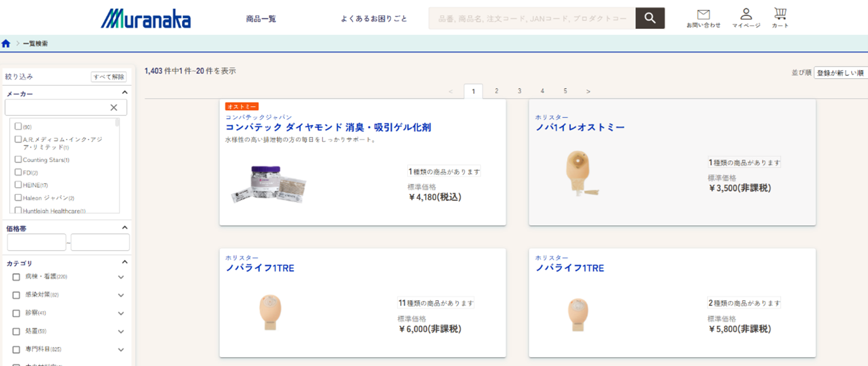Open the ノバ1イレオストミー product link
Image resolution: width=868 pixels, height=366 pixels.
[x=580, y=127]
